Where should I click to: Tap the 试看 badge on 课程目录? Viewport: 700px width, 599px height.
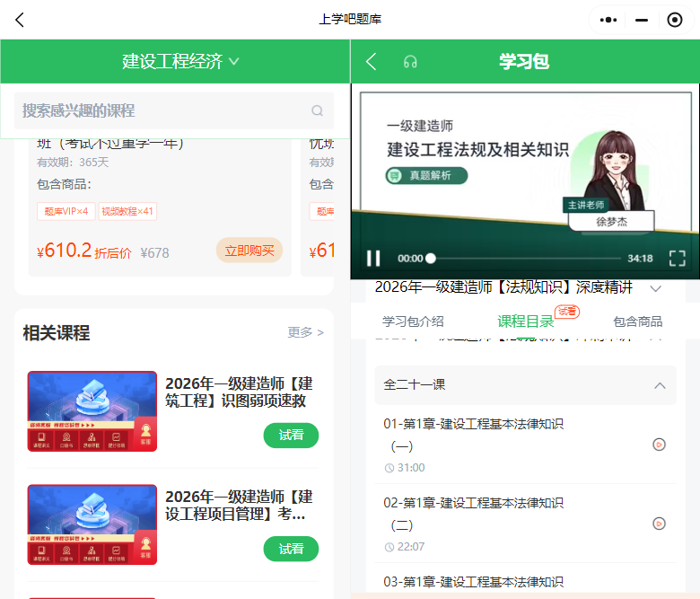567,312
